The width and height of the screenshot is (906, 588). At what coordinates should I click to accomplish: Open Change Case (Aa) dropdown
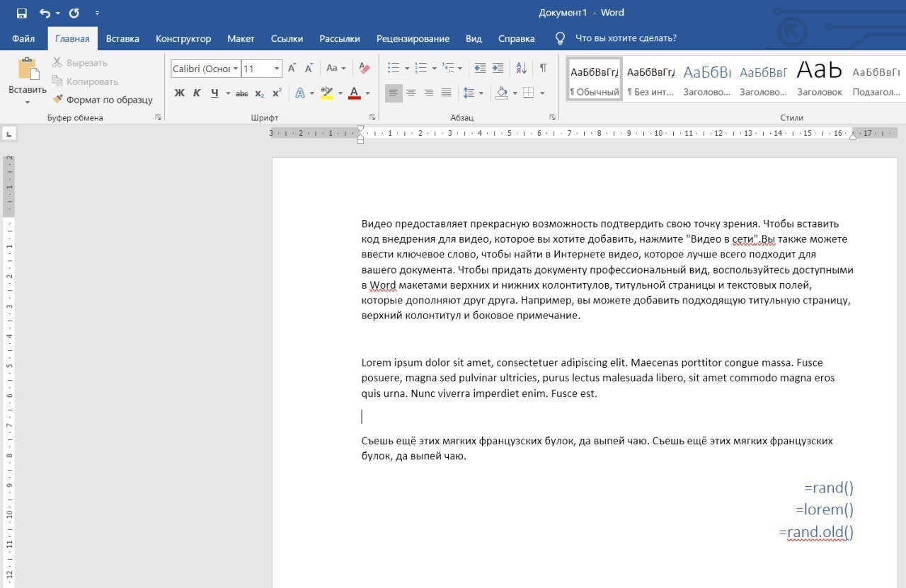336,69
